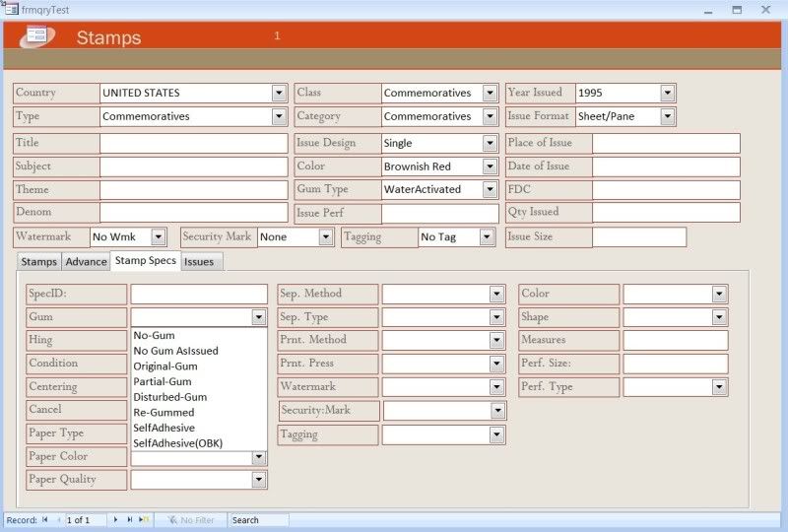Open the top Security Mark None dropdown
The width and height of the screenshot is (788, 532).
(326, 236)
